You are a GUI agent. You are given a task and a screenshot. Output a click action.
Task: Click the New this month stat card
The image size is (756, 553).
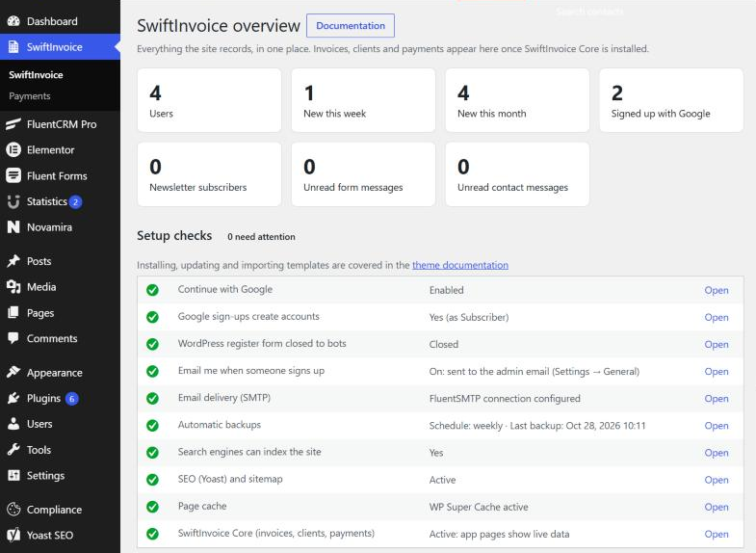coord(517,100)
